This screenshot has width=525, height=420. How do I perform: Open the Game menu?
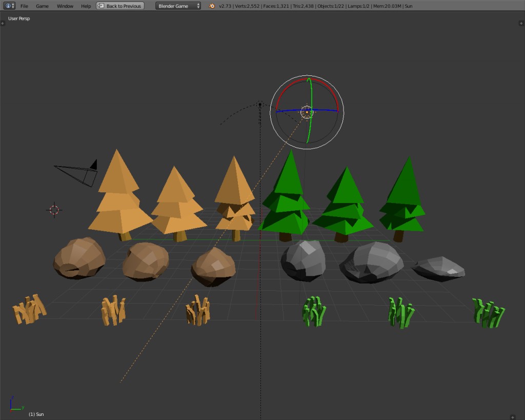coord(42,6)
